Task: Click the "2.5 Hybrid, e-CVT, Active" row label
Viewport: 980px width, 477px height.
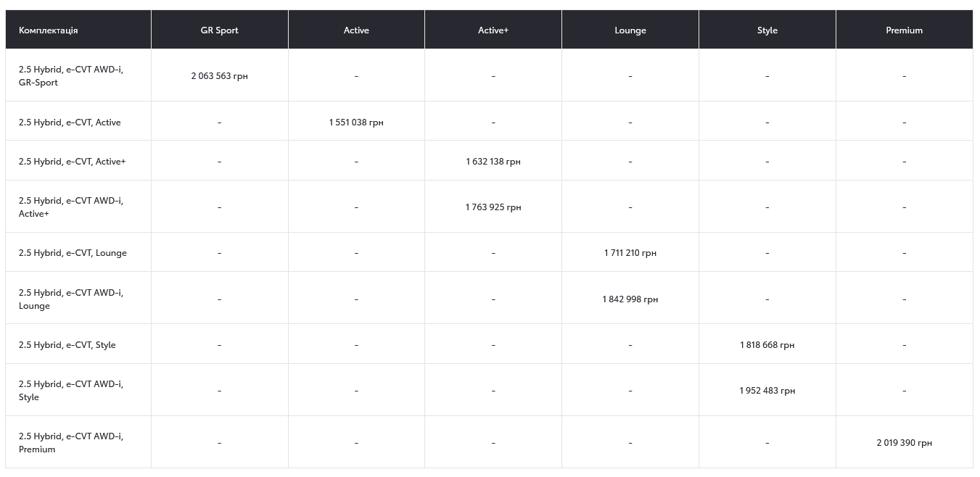Action: [x=70, y=123]
